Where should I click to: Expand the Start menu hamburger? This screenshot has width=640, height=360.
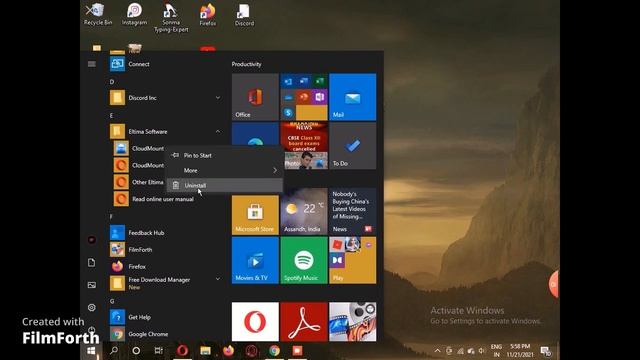click(x=91, y=64)
